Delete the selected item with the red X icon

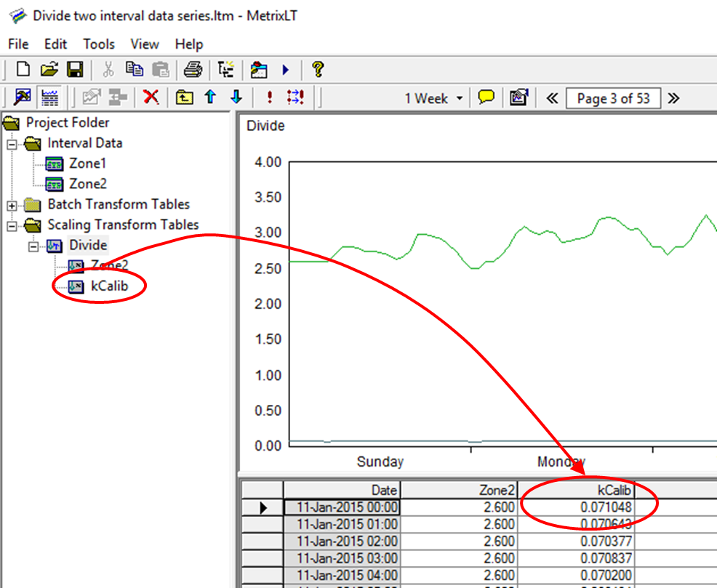[151, 97]
